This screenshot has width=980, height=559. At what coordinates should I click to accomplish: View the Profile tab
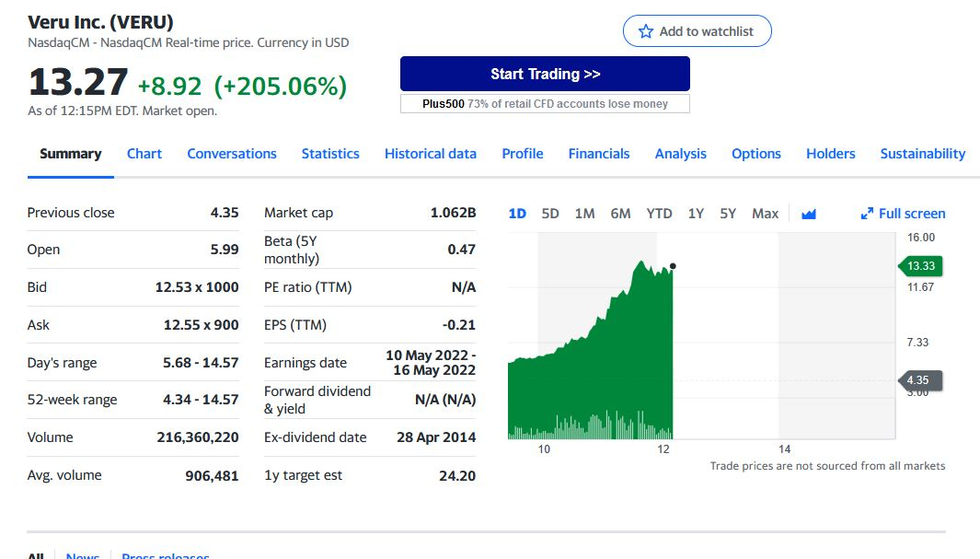click(x=523, y=154)
